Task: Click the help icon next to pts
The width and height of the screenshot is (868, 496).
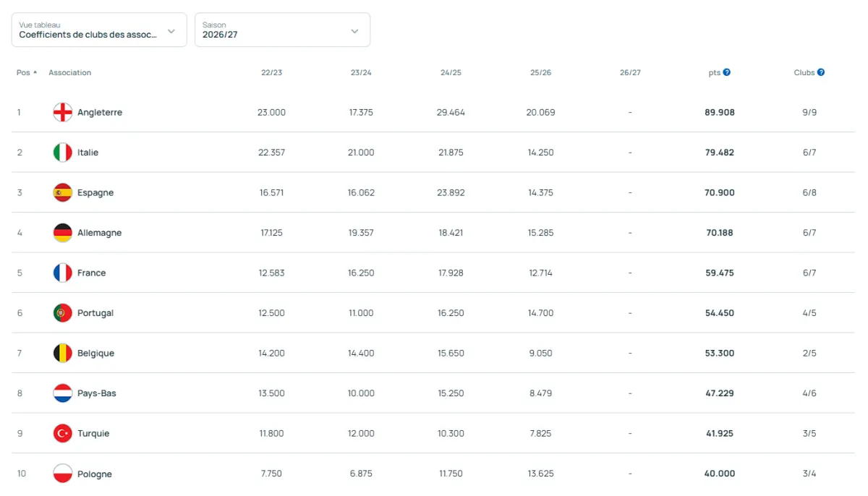Action: coord(727,72)
